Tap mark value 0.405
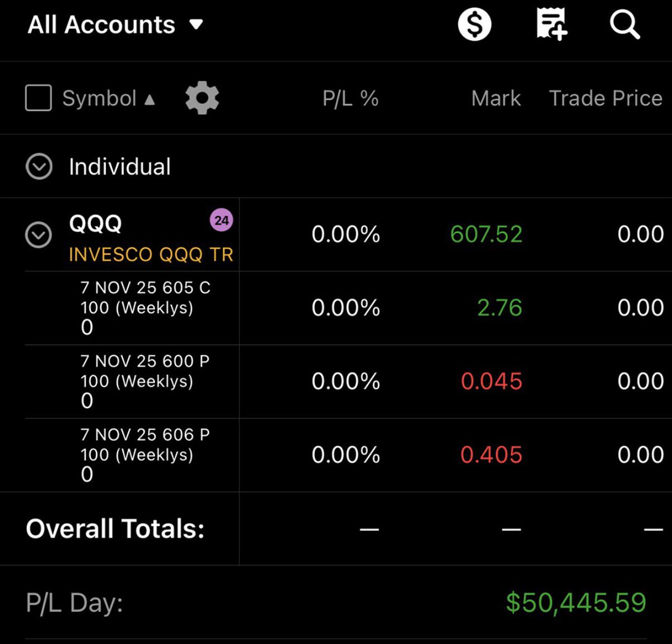The height and width of the screenshot is (644, 672). tap(491, 455)
